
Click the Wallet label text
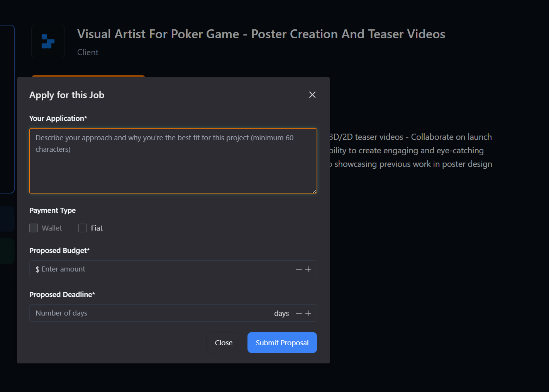click(x=52, y=228)
